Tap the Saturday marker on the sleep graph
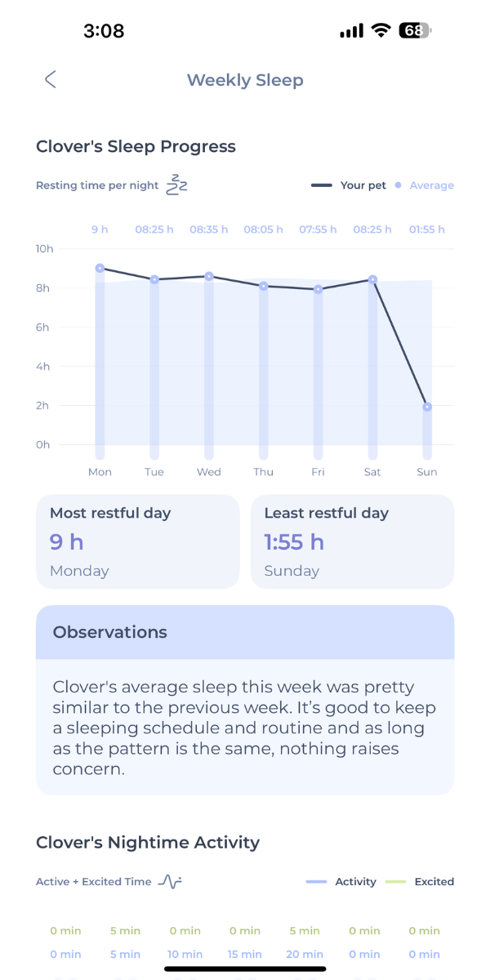Screen dimensions: 490x980 372,279
